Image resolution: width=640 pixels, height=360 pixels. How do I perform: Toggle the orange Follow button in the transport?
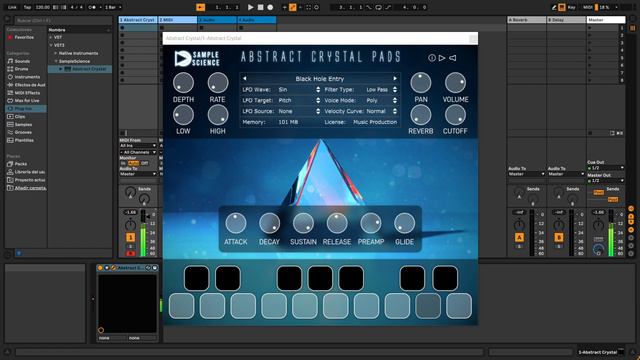pos(200,7)
